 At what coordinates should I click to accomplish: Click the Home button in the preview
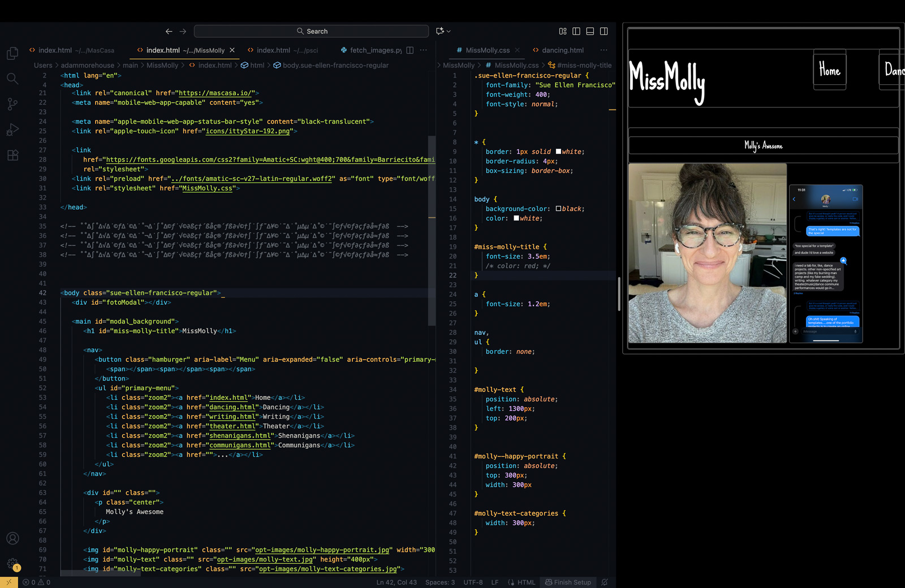829,70
